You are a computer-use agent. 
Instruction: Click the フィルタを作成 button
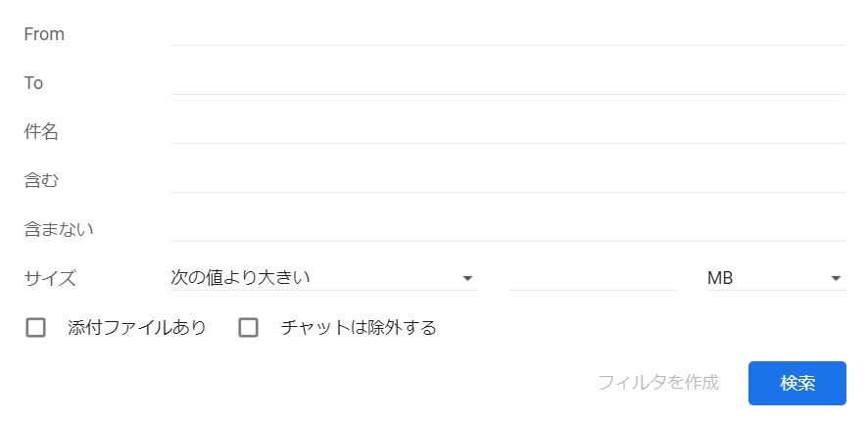pos(658,383)
